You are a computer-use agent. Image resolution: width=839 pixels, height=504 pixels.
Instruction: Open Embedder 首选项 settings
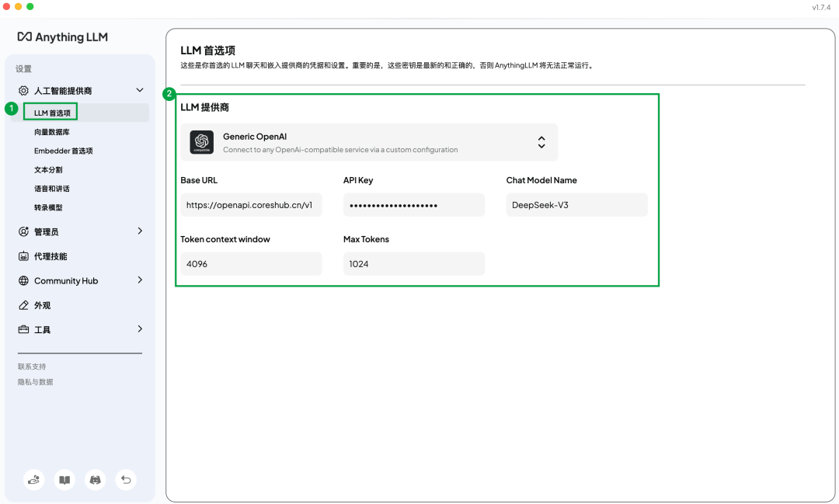63,151
